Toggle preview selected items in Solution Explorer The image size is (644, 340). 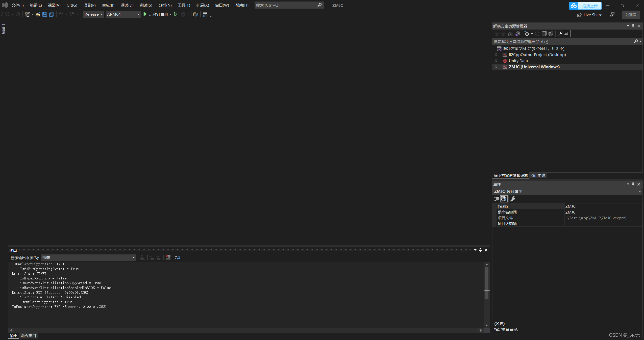click(x=567, y=34)
